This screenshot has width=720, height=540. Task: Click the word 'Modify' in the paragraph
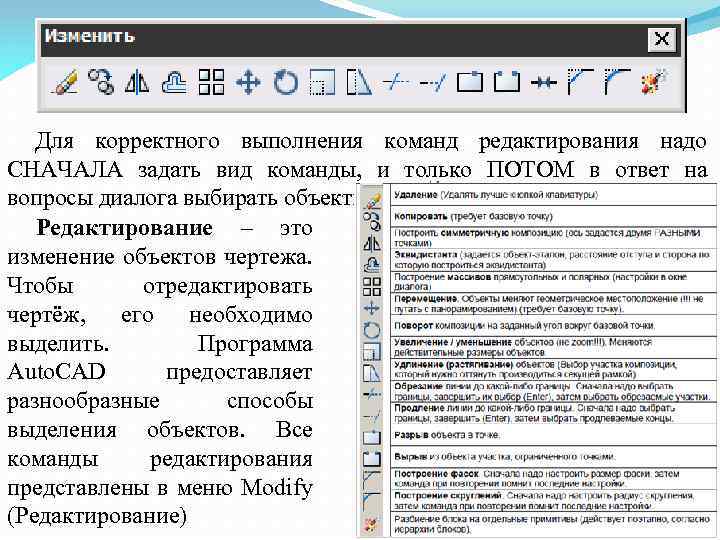coord(277,488)
